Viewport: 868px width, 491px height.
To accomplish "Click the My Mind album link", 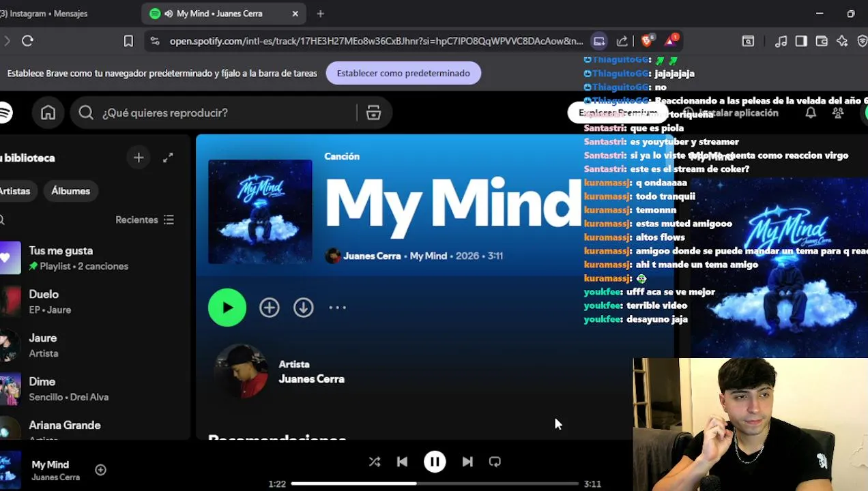I will point(429,256).
